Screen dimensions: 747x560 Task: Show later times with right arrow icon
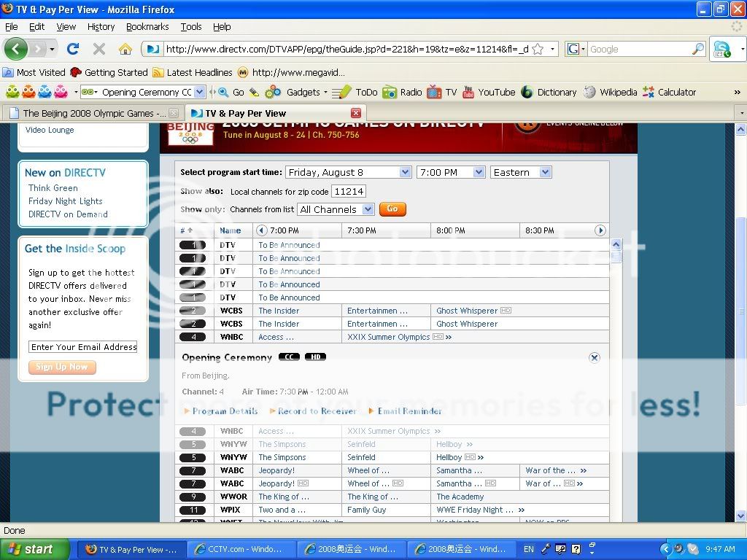coord(600,230)
